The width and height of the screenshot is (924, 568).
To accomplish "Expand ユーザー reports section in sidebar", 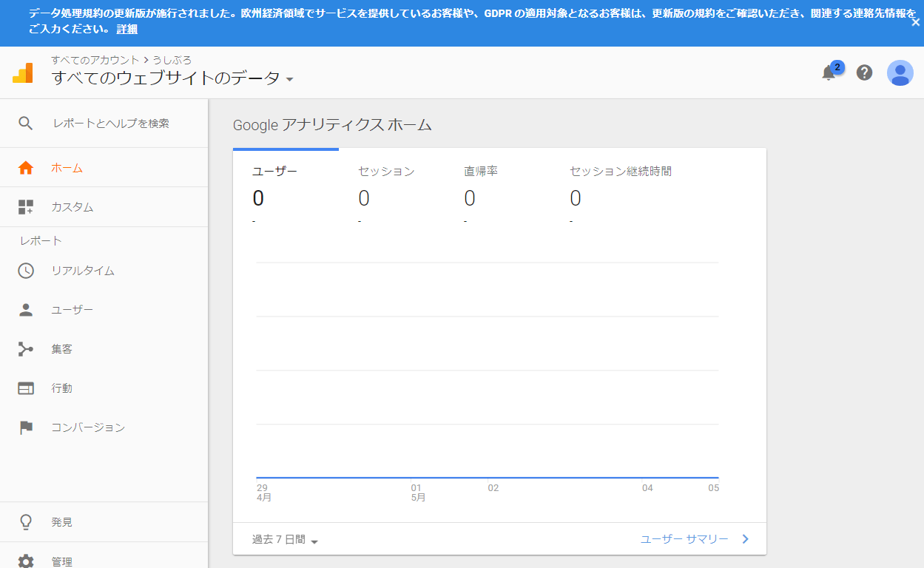I will [104, 310].
